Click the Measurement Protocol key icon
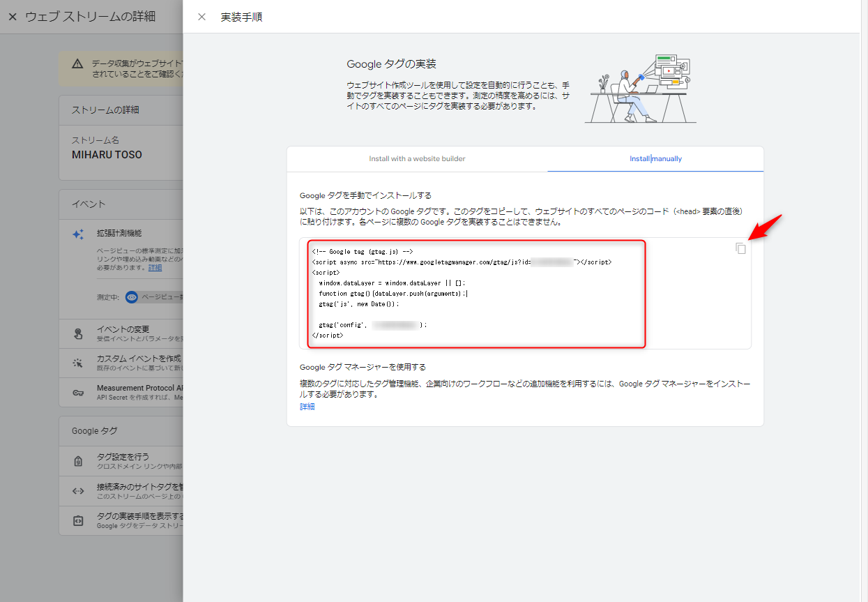Image resolution: width=868 pixels, height=602 pixels. coord(79,393)
